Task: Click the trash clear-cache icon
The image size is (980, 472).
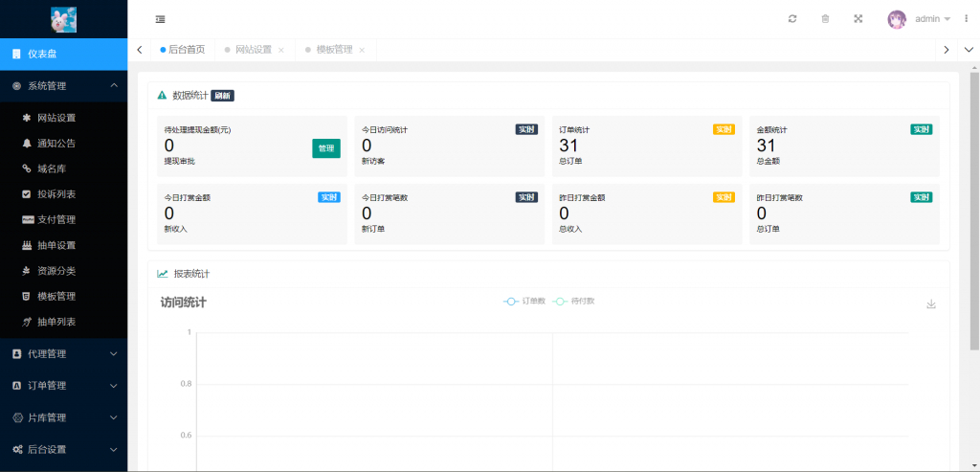Action: click(x=825, y=19)
